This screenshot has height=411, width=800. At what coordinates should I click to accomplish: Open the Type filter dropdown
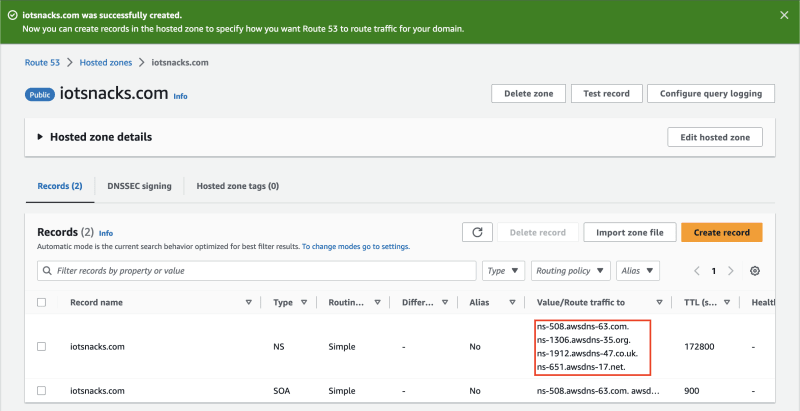pyautogui.click(x=503, y=271)
